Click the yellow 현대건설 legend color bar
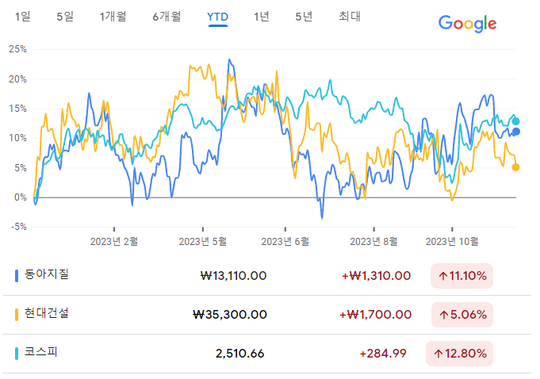 tap(17, 315)
